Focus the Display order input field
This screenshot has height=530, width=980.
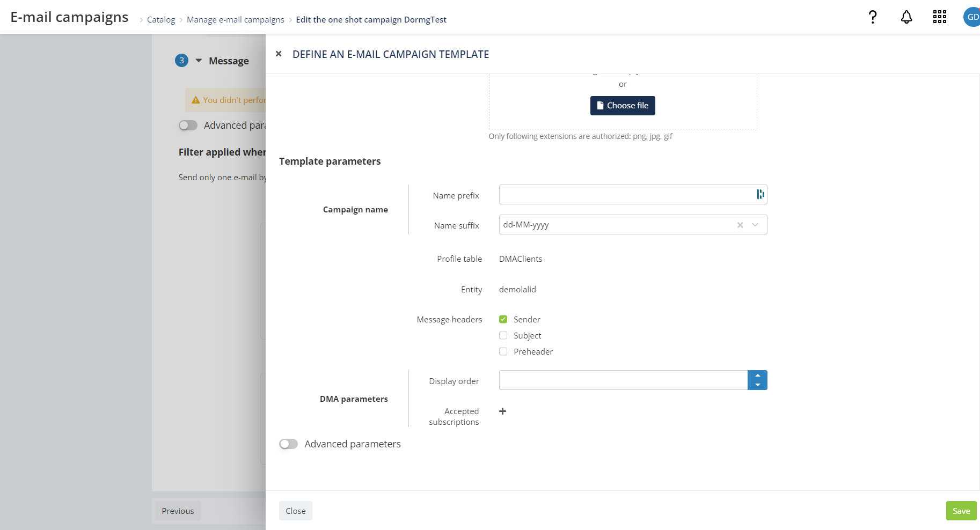click(623, 380)
